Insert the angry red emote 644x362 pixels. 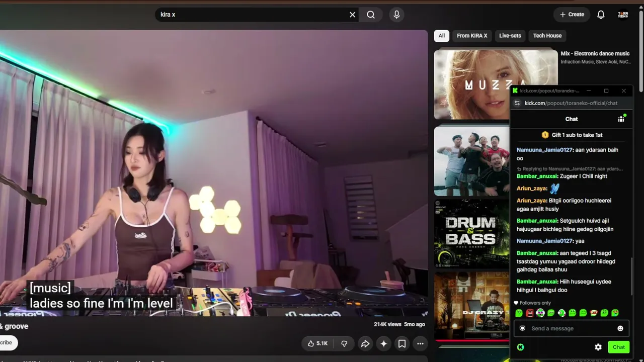tap(530, 313)
